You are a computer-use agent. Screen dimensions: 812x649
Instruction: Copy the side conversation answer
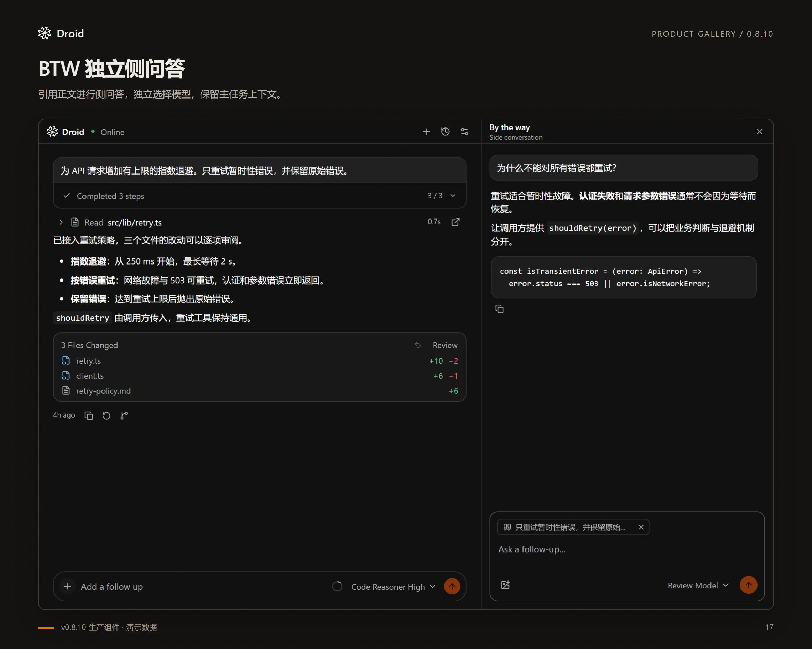[499, 309]
